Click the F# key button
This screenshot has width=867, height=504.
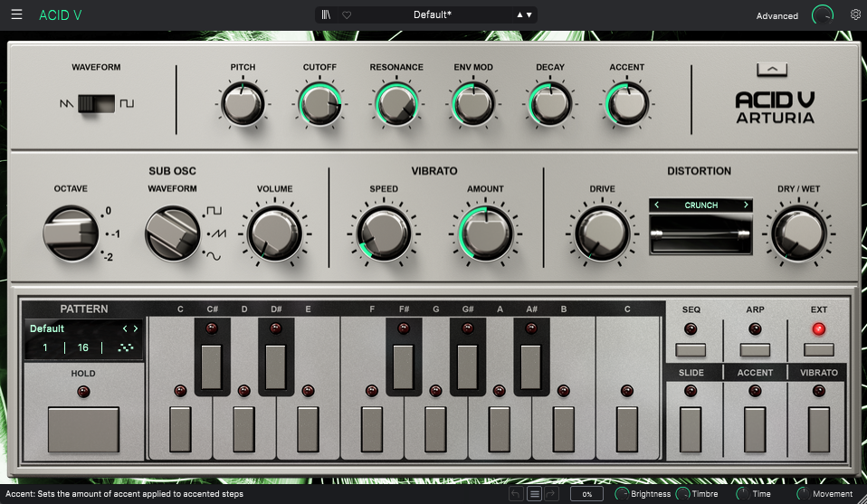click(404, 367)
